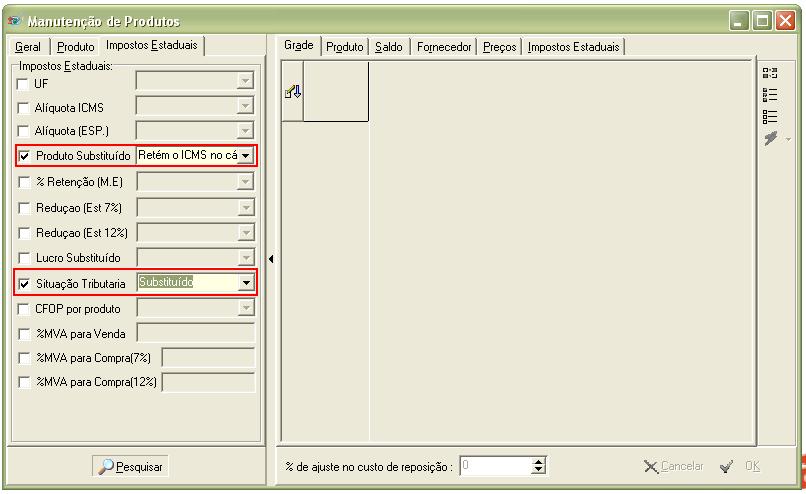This screenshot has height=494, width=806.
Task: Switch to the left Geral tab
Action: click(28, 47)
